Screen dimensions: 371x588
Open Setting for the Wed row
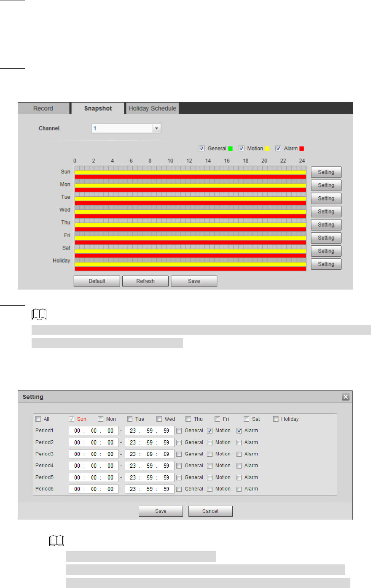[x=326, y=211]
